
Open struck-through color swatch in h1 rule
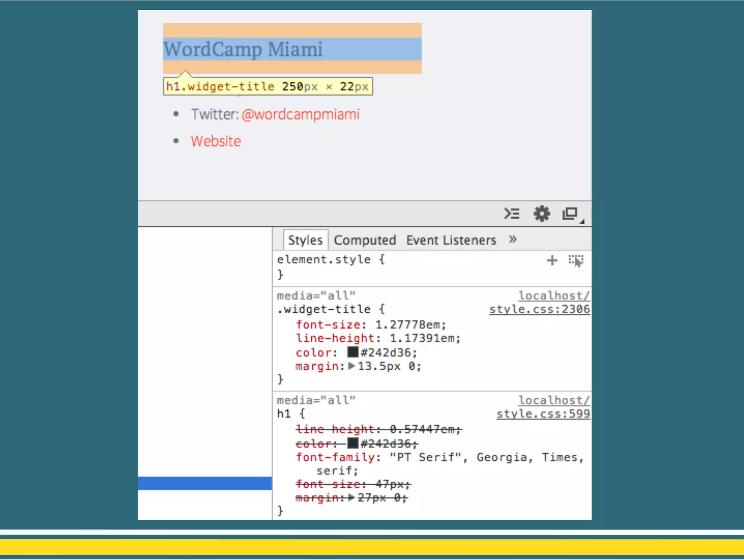click(x=352, y=443)
